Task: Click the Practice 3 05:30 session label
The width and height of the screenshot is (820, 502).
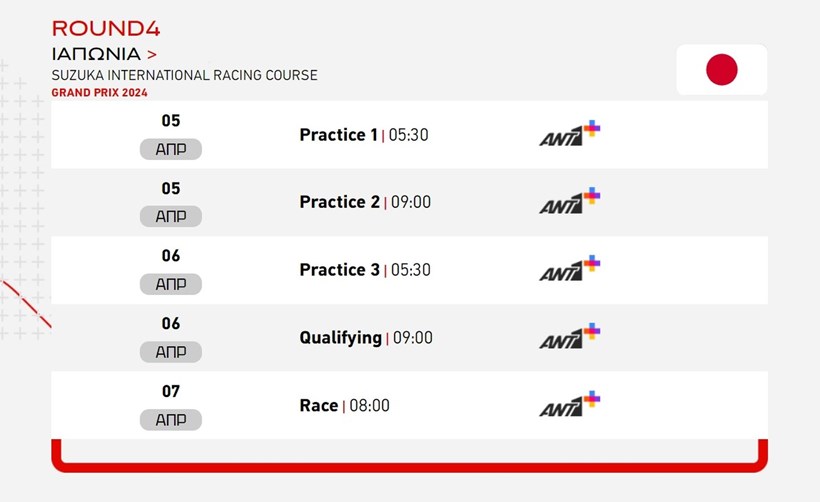Action: tap(365, 270)
